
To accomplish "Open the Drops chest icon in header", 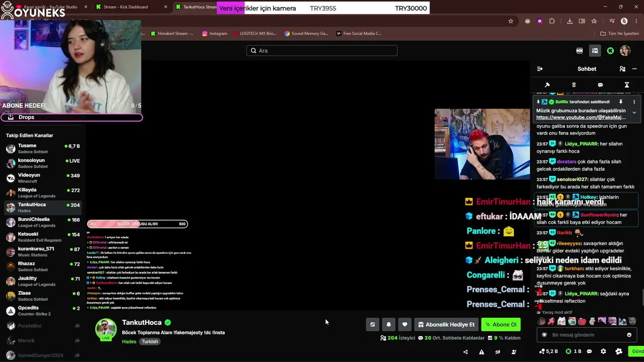I will pos(595,51).
